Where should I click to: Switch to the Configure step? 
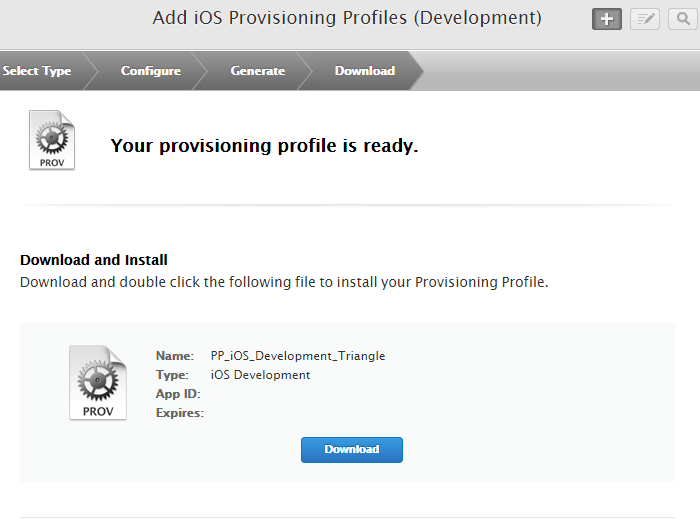pyautogui.click(x=151, y=71)
